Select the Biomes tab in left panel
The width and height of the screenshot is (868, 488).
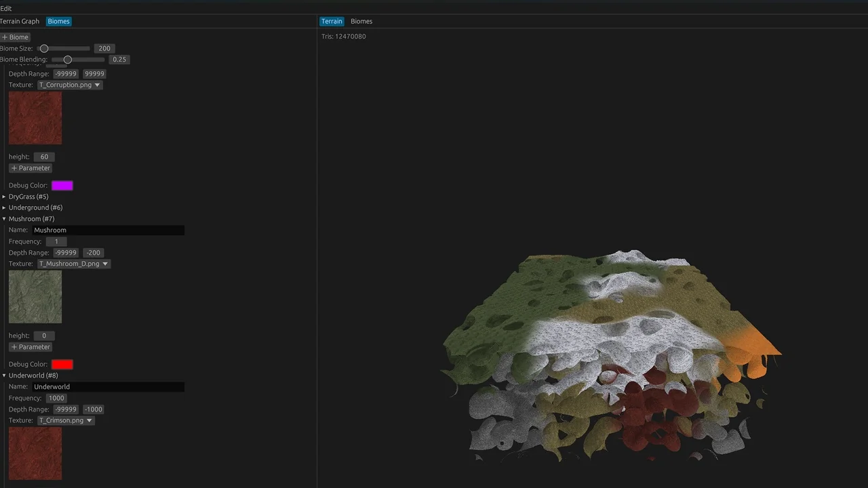click(58, 22)
